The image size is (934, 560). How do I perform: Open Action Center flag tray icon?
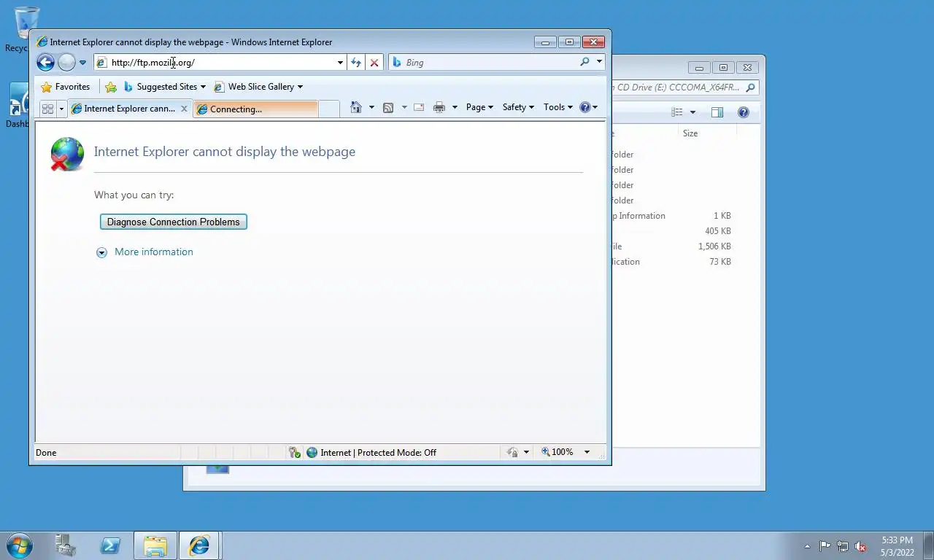[825, 546]
